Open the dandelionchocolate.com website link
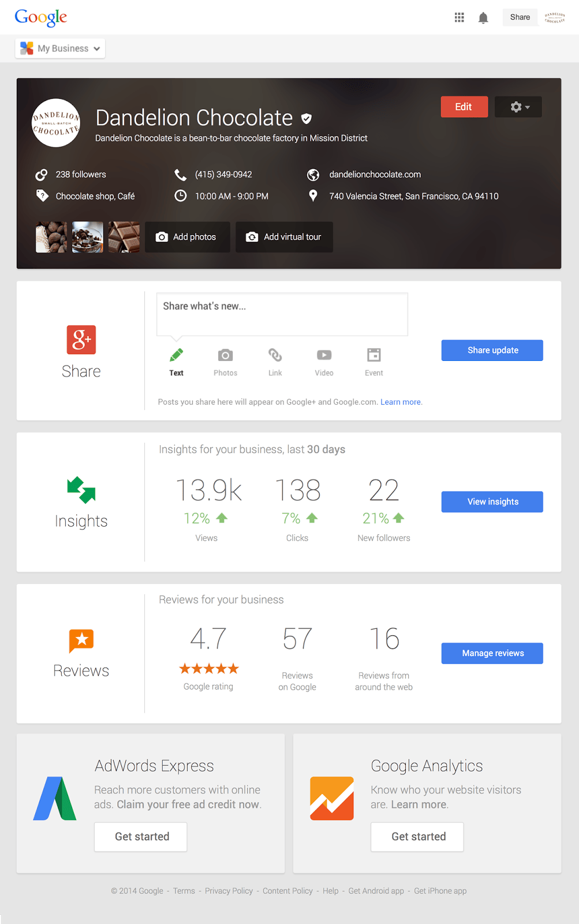 tap(375, 174)
